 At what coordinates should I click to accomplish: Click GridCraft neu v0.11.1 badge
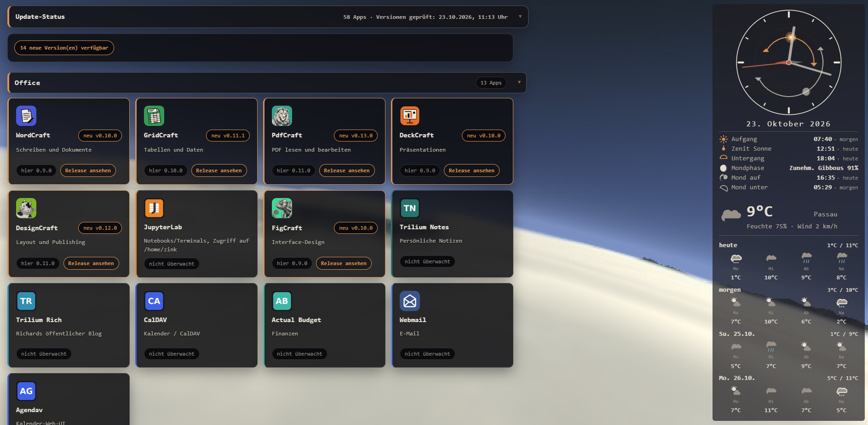pyautogui.click(x=228, y=136)
